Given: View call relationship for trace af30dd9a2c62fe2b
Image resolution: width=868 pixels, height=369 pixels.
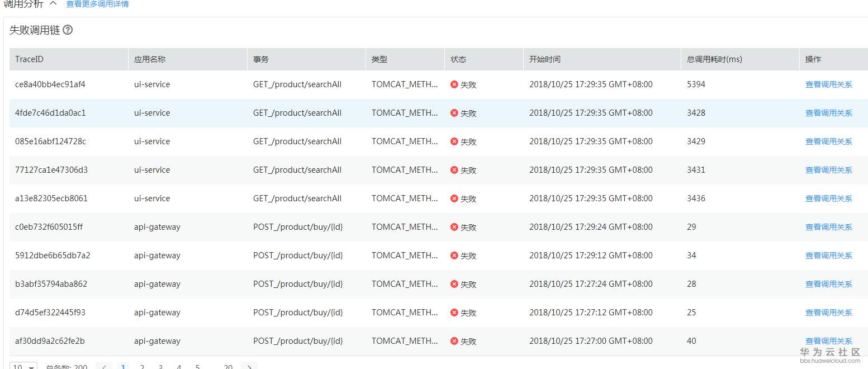Looking at the screenshot, I should pos(828,341).
